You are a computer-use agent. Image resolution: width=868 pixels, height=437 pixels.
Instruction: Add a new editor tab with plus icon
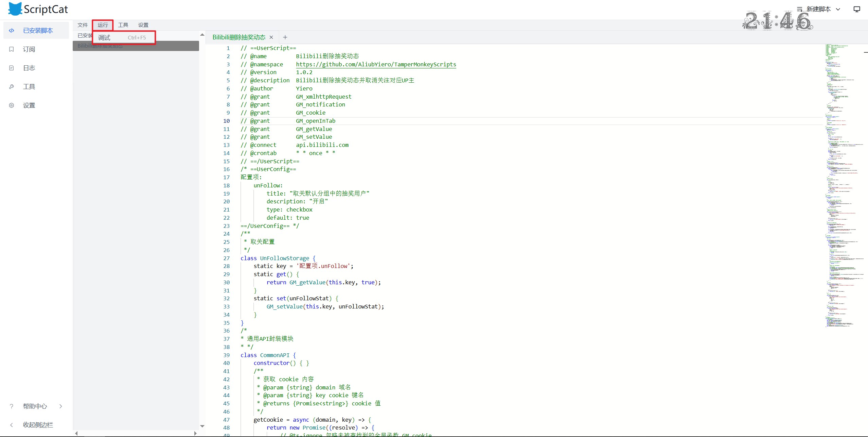click(285, 37)
